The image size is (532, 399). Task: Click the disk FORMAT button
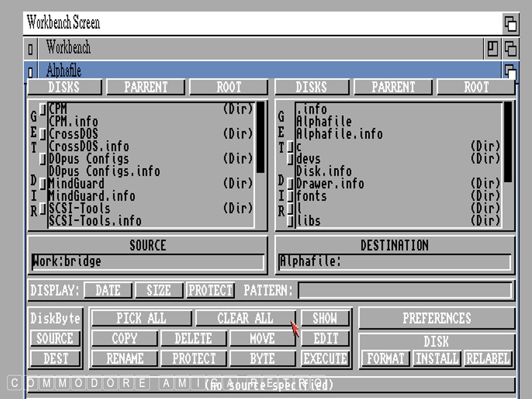[x=385, y=358]
